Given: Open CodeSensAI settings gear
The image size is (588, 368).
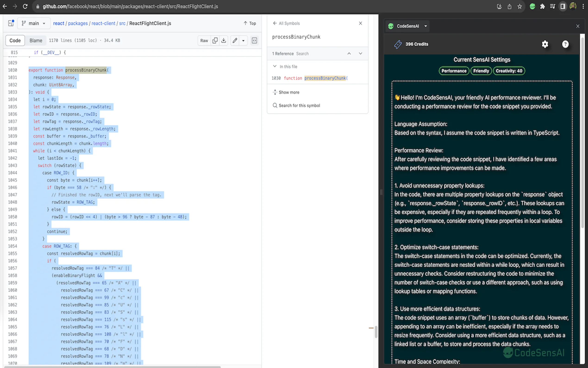Looking at the screenshot, I should 545,44.
